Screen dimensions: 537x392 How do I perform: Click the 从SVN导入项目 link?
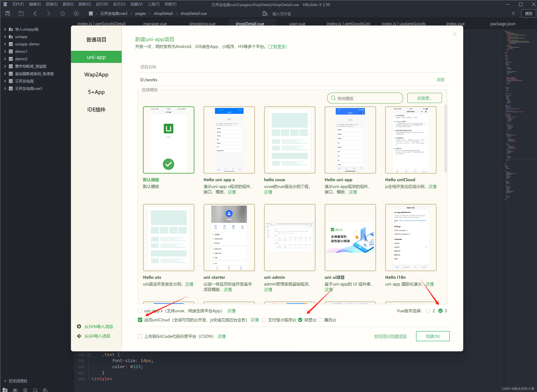tap(98, 327)
